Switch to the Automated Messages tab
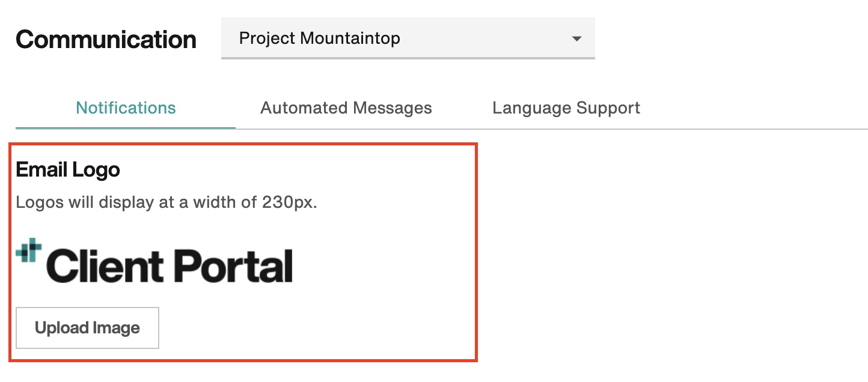The width and height of the screenshot is (868, 382). tap(346, 108)
